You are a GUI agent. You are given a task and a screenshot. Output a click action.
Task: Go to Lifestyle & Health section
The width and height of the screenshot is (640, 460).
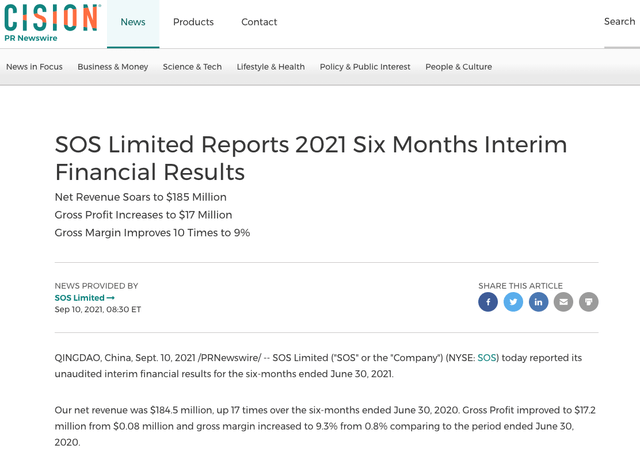tap(271, 67)
